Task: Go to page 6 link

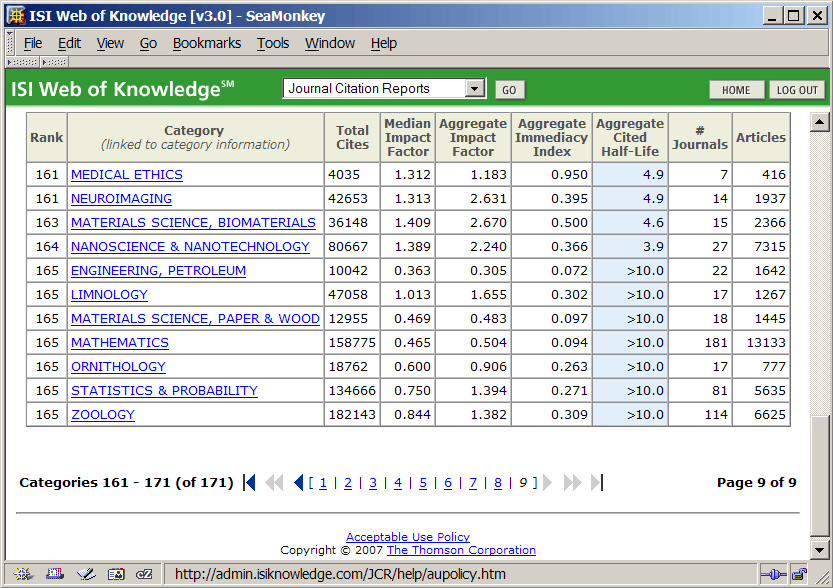Action: [448, 483]
